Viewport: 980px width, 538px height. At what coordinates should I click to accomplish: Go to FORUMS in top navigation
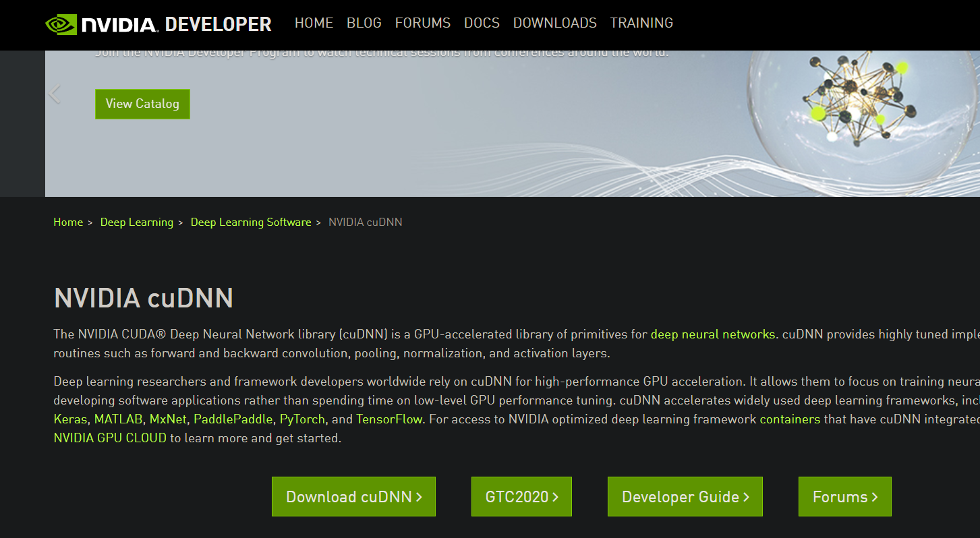tap(423, 23)
